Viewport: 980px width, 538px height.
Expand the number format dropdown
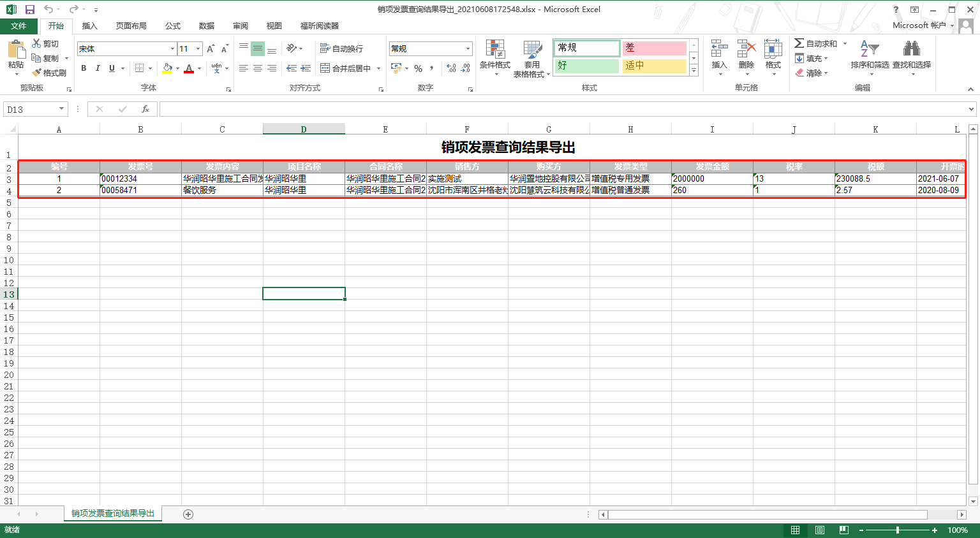tap(468, 49)
